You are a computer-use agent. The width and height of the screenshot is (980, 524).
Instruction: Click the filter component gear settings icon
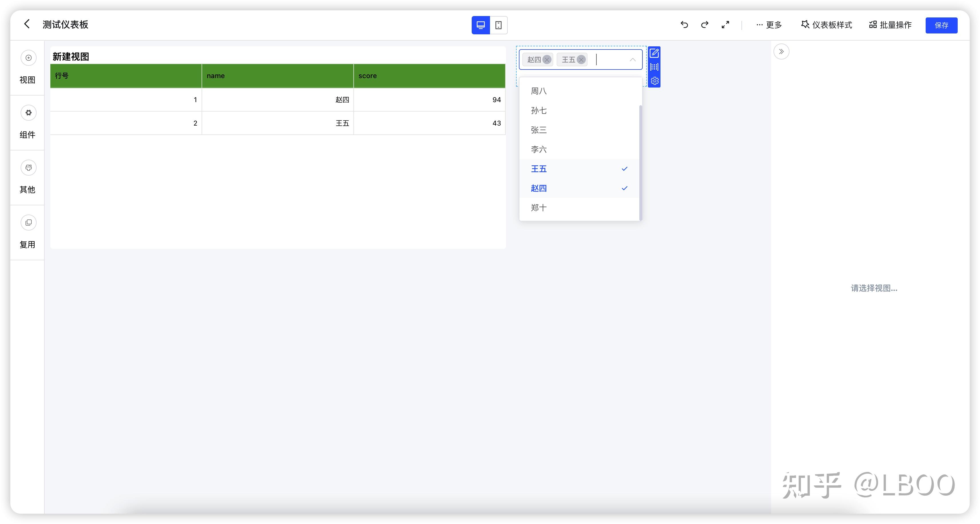[654, 81]
